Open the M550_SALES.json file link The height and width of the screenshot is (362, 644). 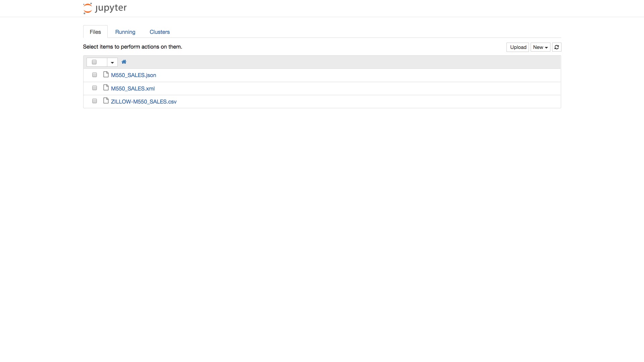[x=133, y=75]
